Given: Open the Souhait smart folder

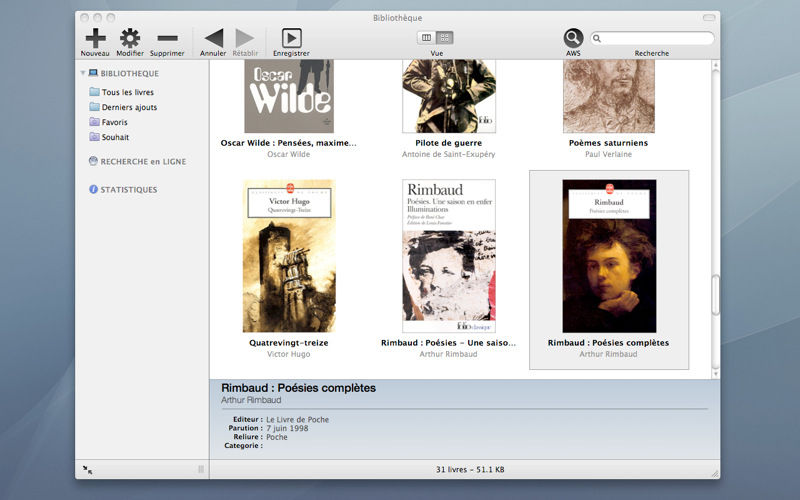Looking at the screenshot, I should (x=109, y=137).
